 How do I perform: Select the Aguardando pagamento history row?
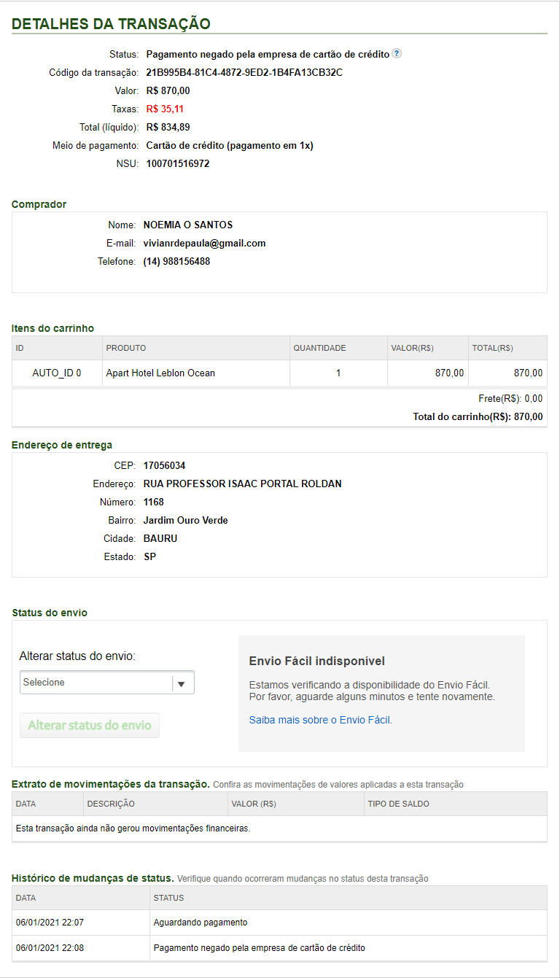[201, 923]
